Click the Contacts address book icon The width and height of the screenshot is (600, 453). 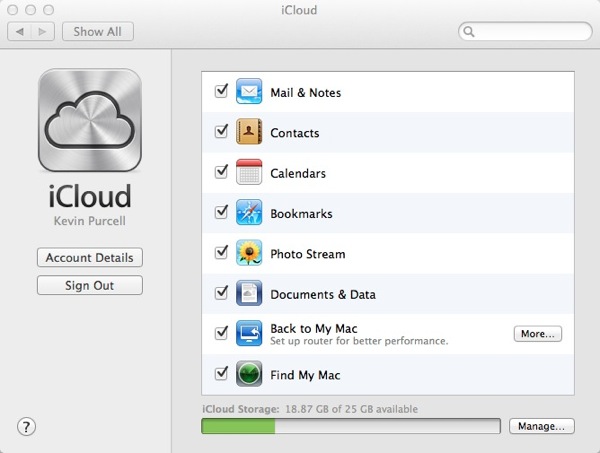point(249,132)
